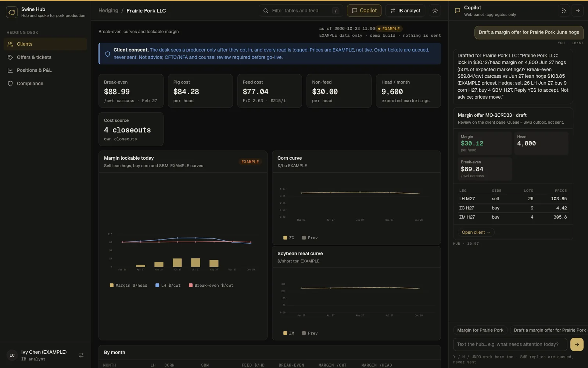Toggle light/dark theme sun icon

pyautogui.click(x=435, y=11)
